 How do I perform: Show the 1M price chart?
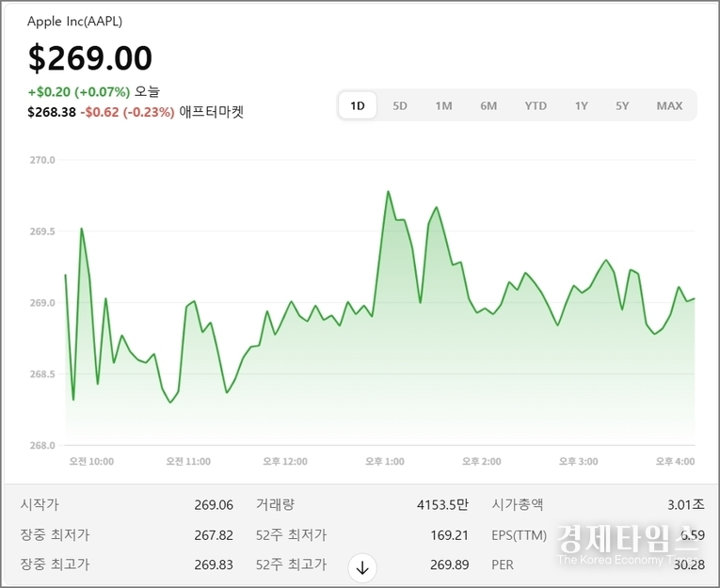click(x=443, y=105)
